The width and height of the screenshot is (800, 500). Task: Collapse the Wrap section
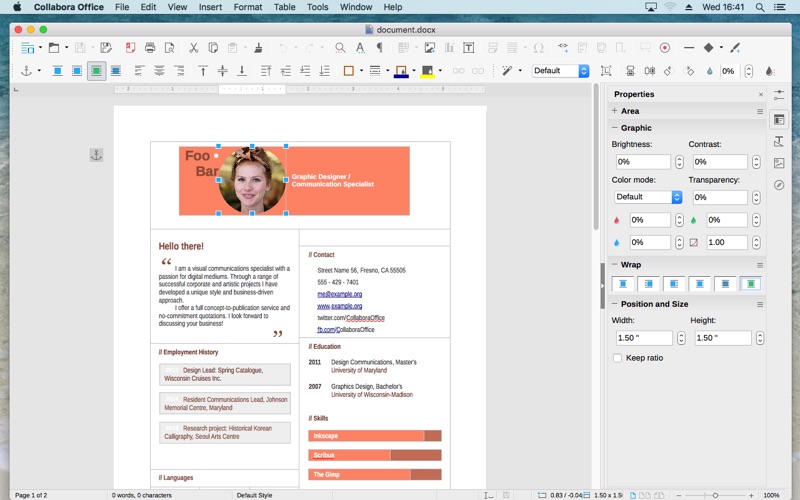tap(614, 264)
